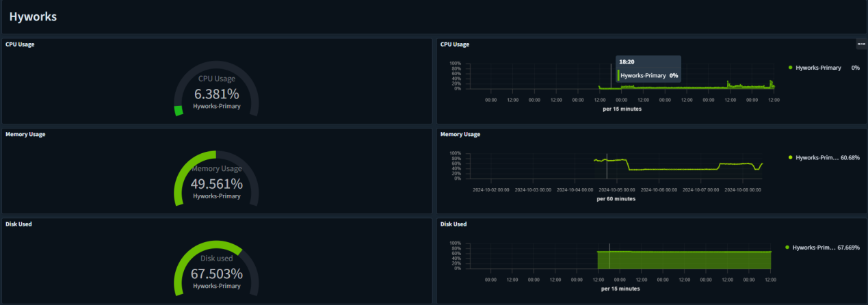This screenshot has height=305, width=868.
Task: Click the 6.381% CPU gauge value
Action: (216, 94)
